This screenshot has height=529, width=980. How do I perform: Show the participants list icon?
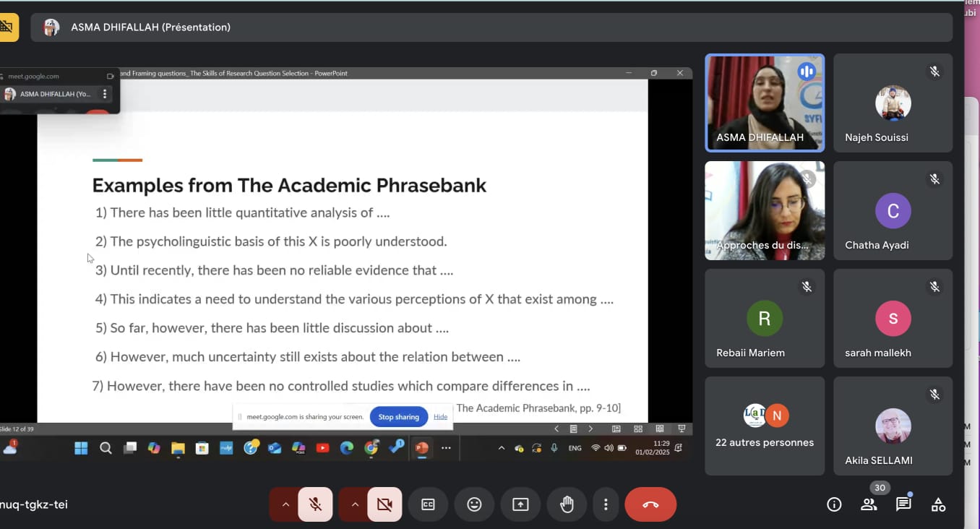coord(869,504)
